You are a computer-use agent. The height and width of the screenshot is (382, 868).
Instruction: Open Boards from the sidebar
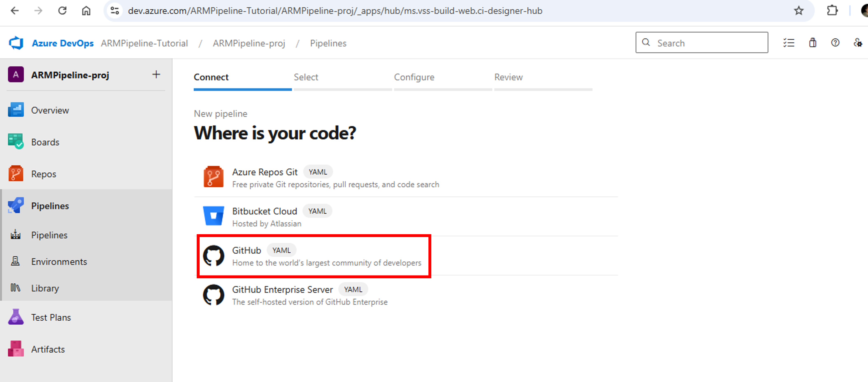[45, 142]
